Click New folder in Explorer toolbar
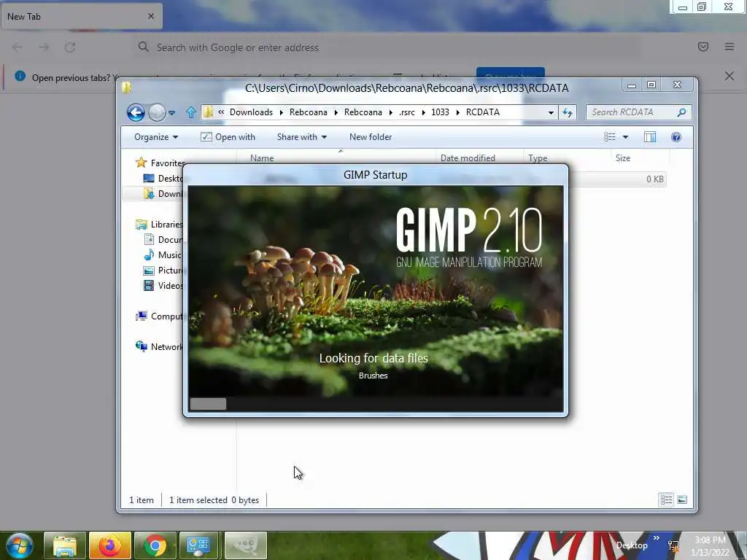 coord(371,137)
